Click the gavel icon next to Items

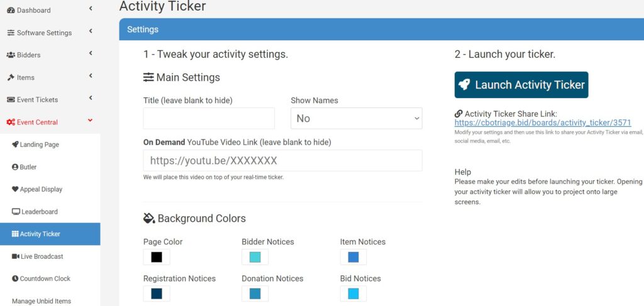pyautogui.click(x=11, y=77)
